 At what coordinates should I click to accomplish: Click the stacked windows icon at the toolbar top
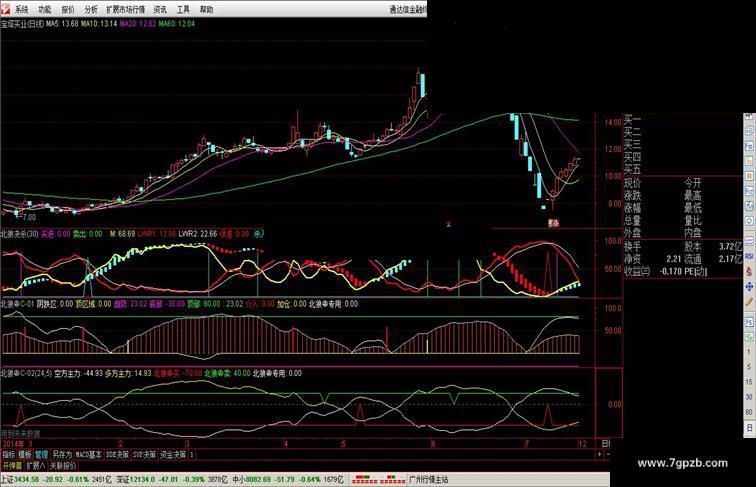(x=749, y=131)
